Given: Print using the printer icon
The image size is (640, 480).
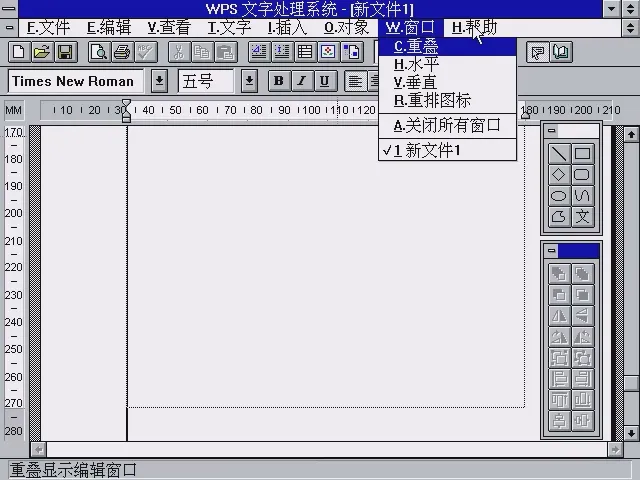Looking at the screenshot, I should (122, 52).
